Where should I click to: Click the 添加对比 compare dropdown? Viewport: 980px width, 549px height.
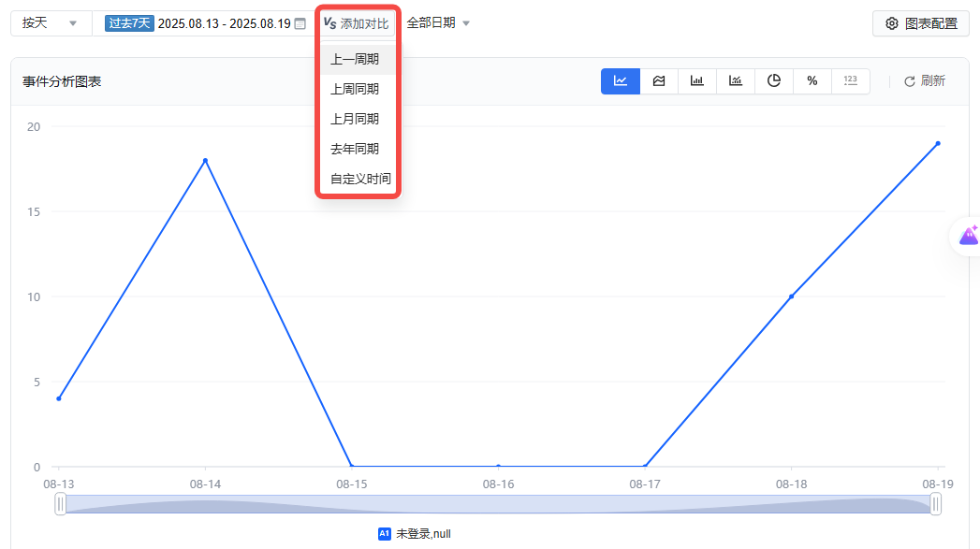coord(357,23)
